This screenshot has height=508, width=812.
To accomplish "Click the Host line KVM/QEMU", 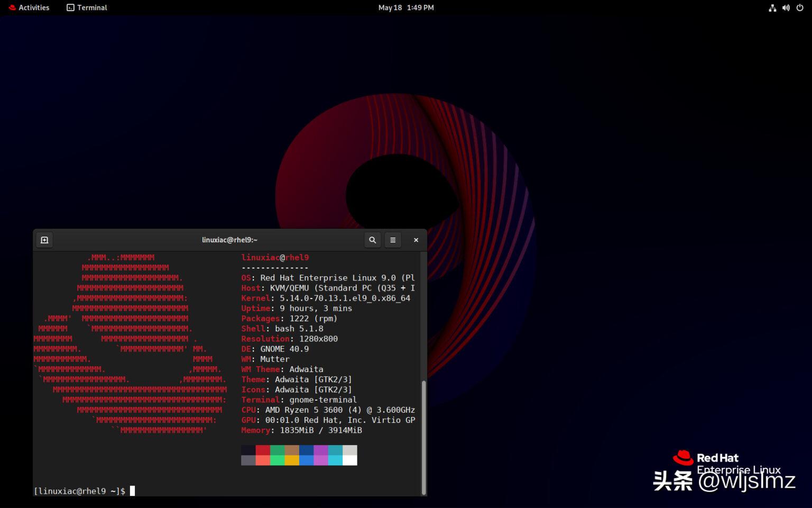I will point(328,288).
